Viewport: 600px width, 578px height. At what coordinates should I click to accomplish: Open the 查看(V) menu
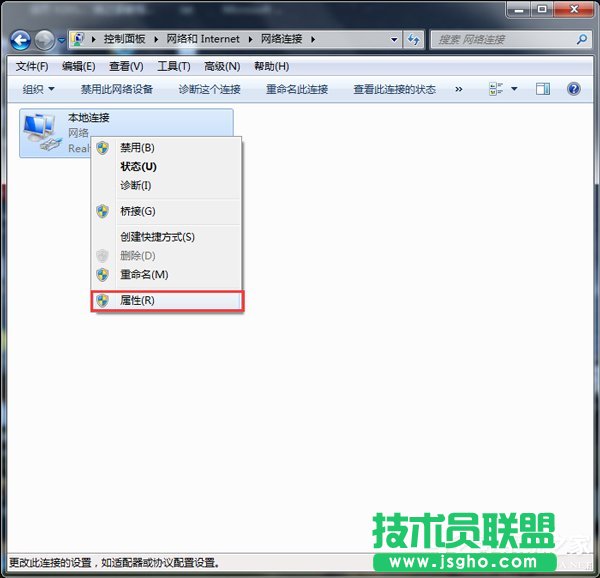pyautogui.click(x=126, y=67)
